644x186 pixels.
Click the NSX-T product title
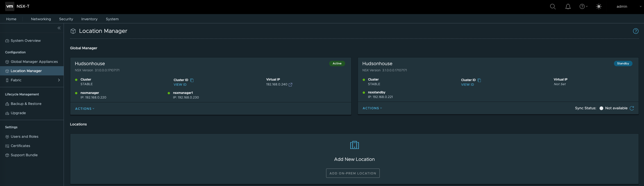(x=23, y=6)
